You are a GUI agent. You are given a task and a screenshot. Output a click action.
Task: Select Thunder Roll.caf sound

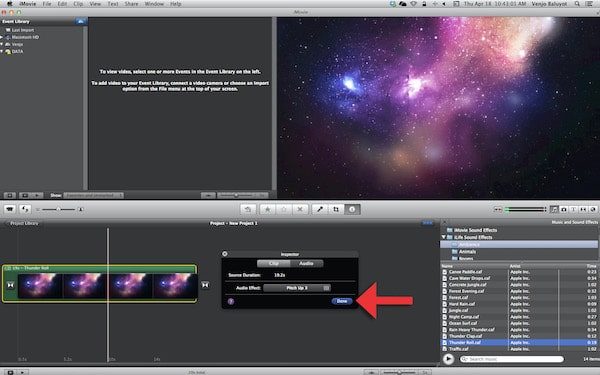(519, 342)
